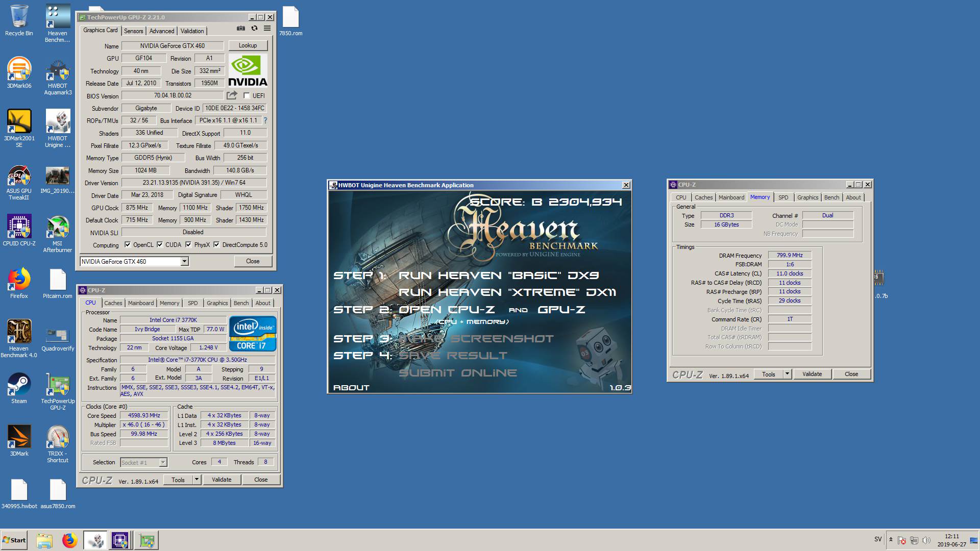
Task: Open IMG_20190 image file on desktop
Action: point(58,180)
